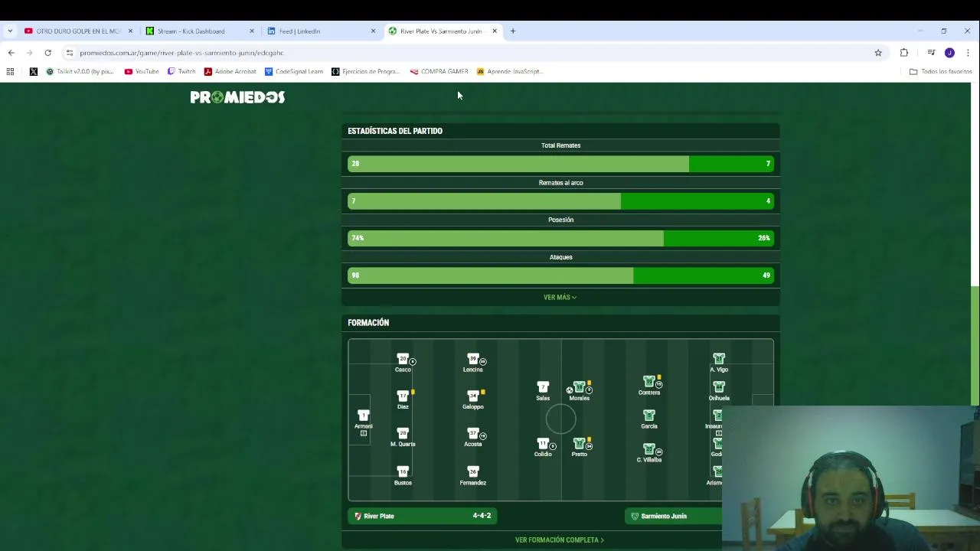
Task: Click the Sarmiento Junín team button
Action: (x=674, y=517)
